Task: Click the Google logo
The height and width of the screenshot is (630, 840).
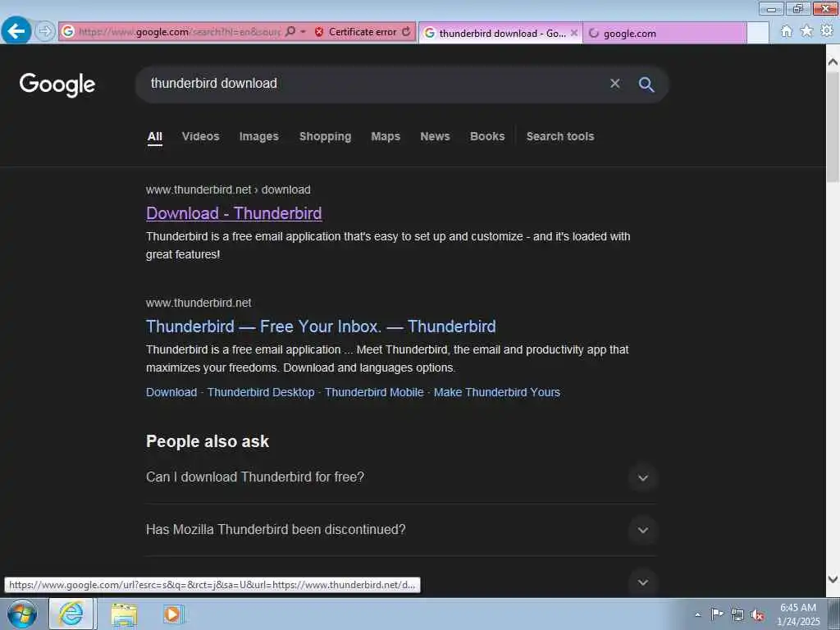Action: 57,84
